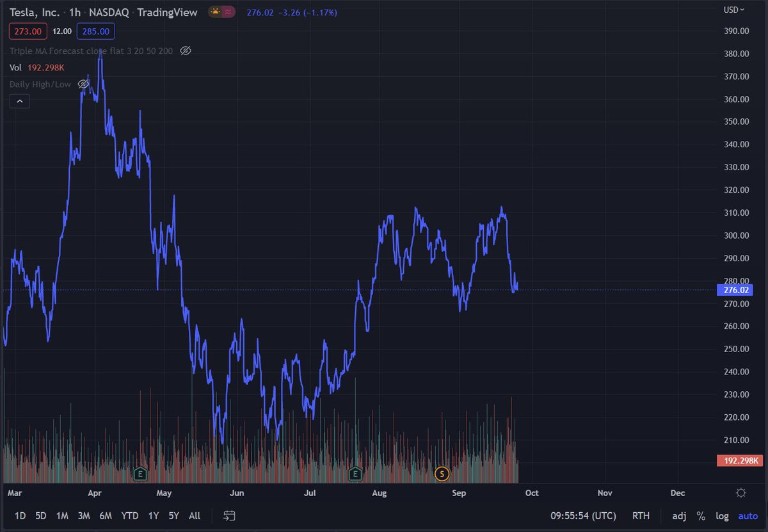The width and height of the screenshot is (768, 532).
Task: Select the 5Y range tab
Action: tap(174, 516)
